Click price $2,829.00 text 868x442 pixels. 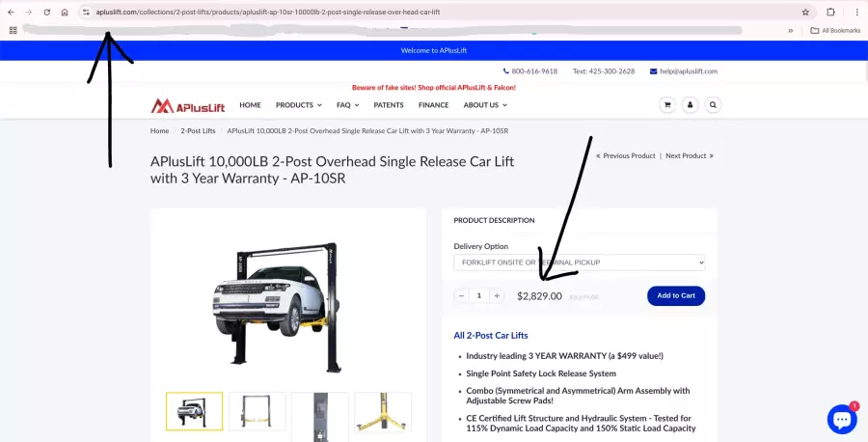pos(539,296)
